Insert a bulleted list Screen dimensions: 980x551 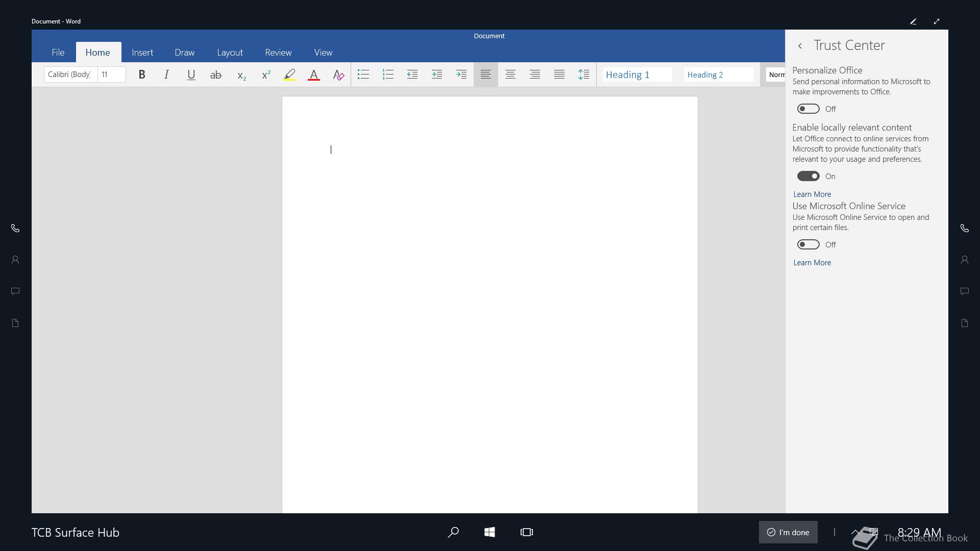coord(363,74)
